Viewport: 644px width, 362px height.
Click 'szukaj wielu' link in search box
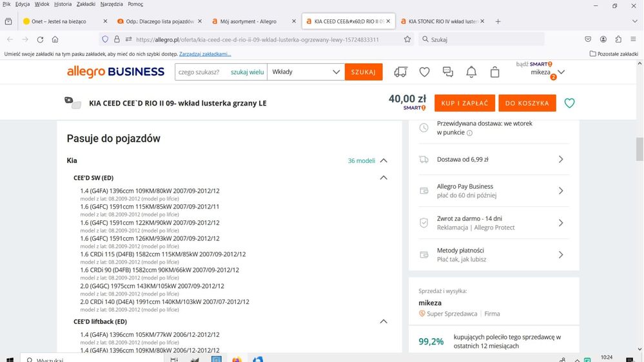point(248,72)
